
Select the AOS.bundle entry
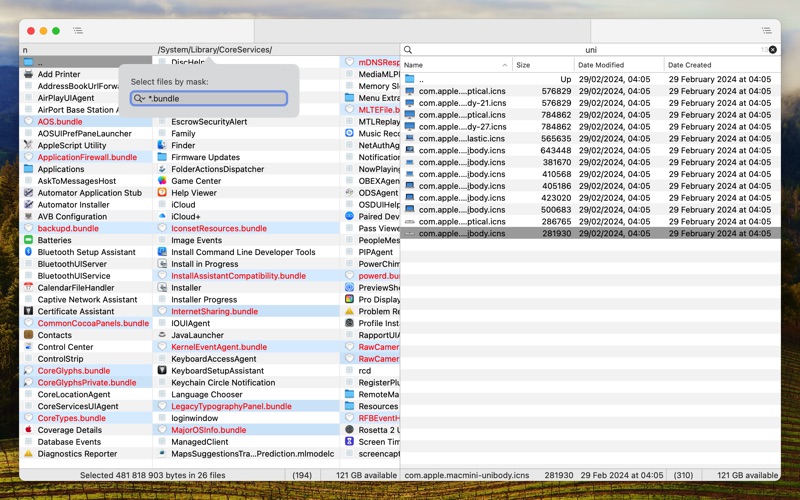pyautogui.click(x=86, y=121)
